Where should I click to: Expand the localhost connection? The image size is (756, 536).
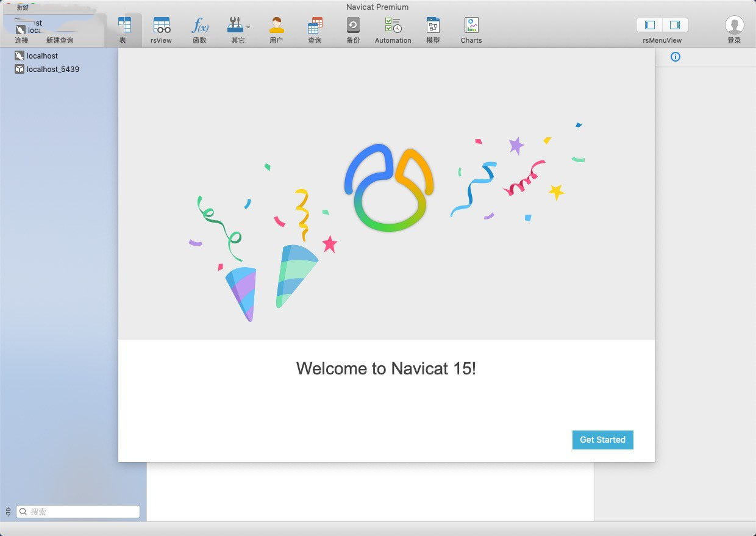coord(41,55)
